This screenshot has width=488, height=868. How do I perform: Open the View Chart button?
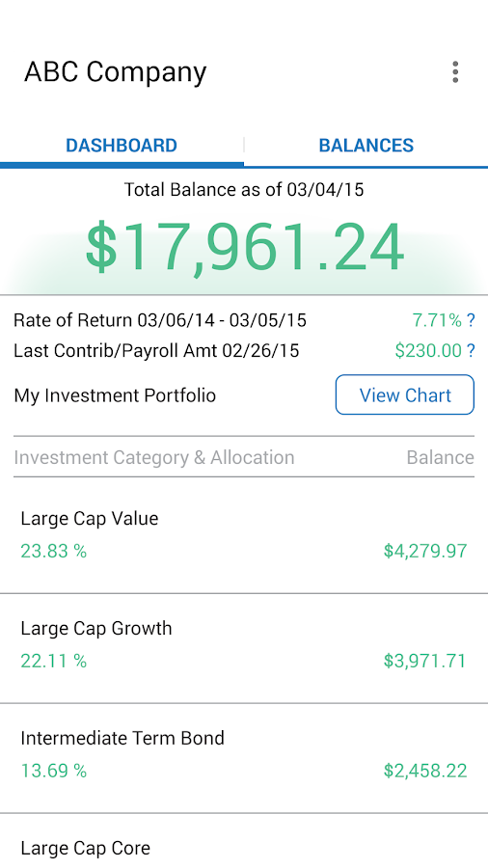click(405, 394)
